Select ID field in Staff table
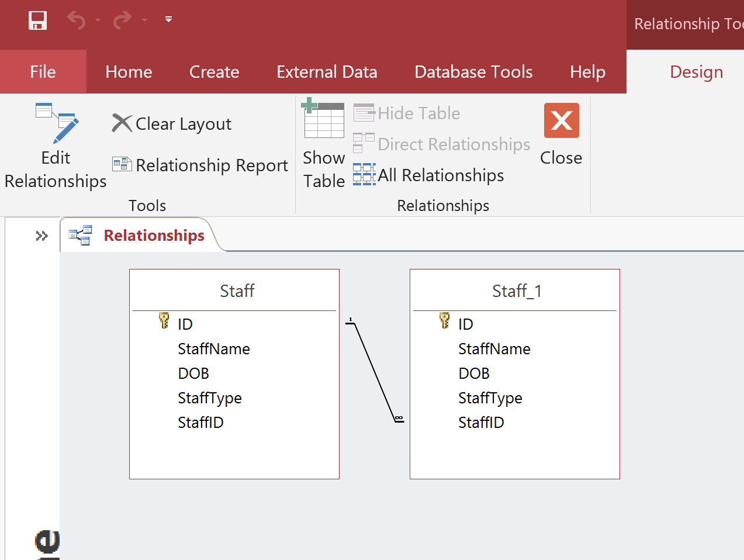The height and width of the screenshot is (560, 744). (x=185, y=324)
